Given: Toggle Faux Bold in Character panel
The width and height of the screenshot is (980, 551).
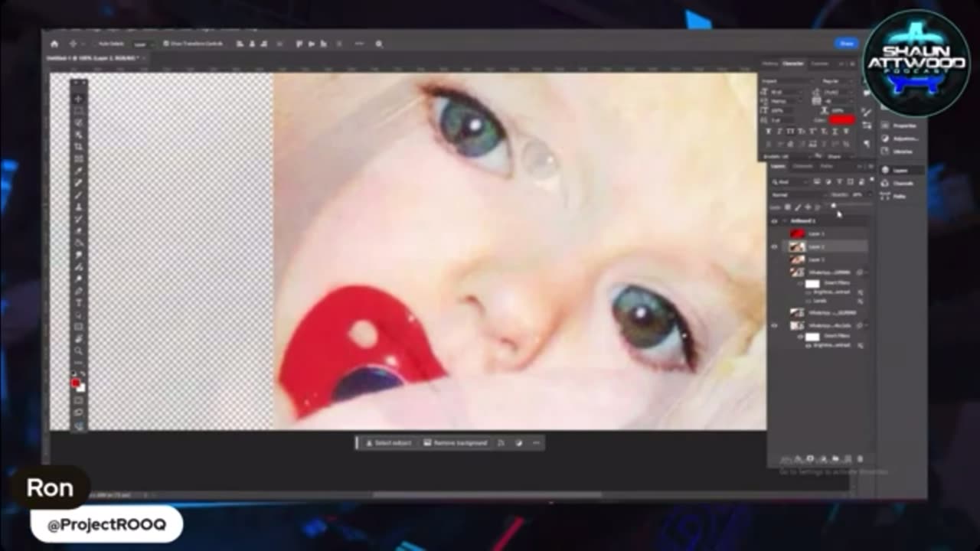Looking at the screenshot, I should pos(768,132).
